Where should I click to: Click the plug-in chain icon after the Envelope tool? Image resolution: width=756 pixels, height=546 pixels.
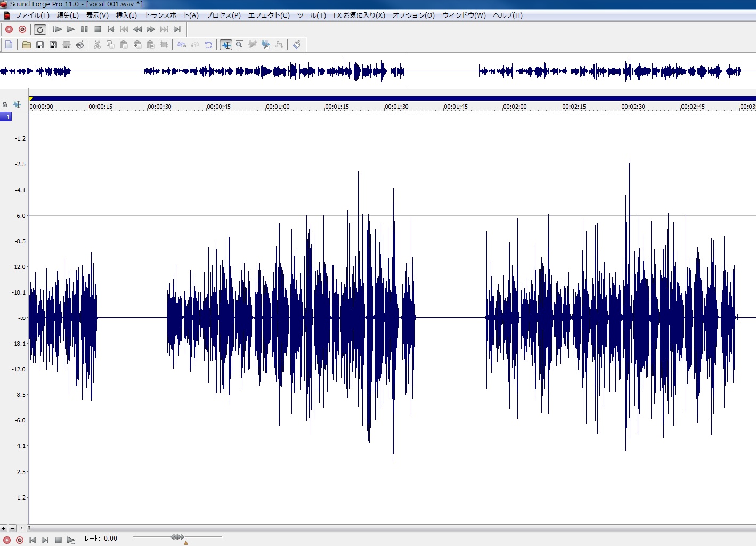[297, 45]
